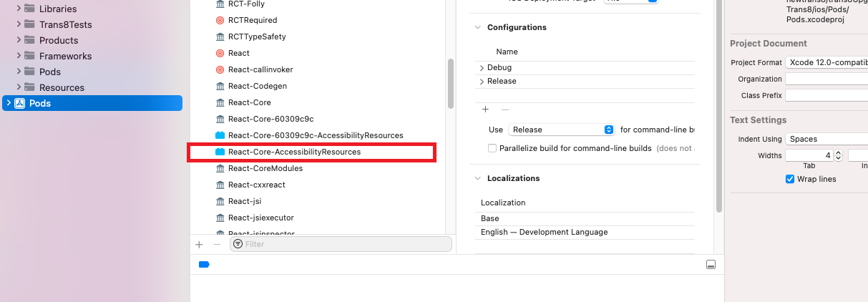Collapse the Configurations section

tap(477, 27)
